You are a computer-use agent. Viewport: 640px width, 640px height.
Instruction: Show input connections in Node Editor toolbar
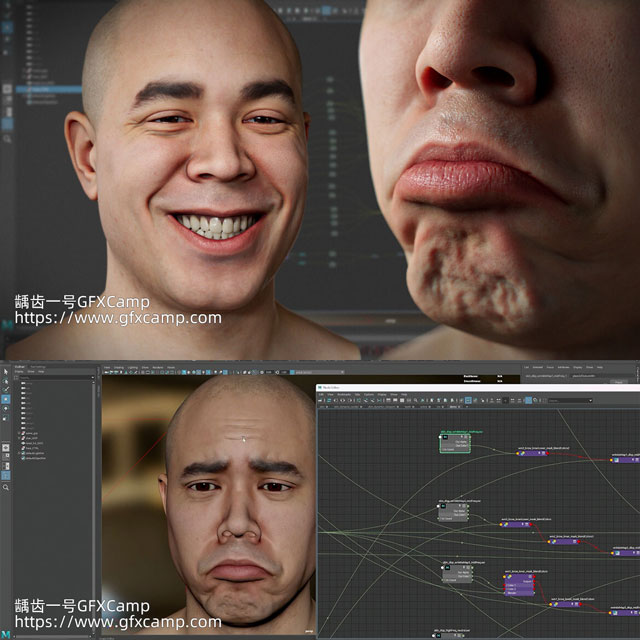pos(336,400)
